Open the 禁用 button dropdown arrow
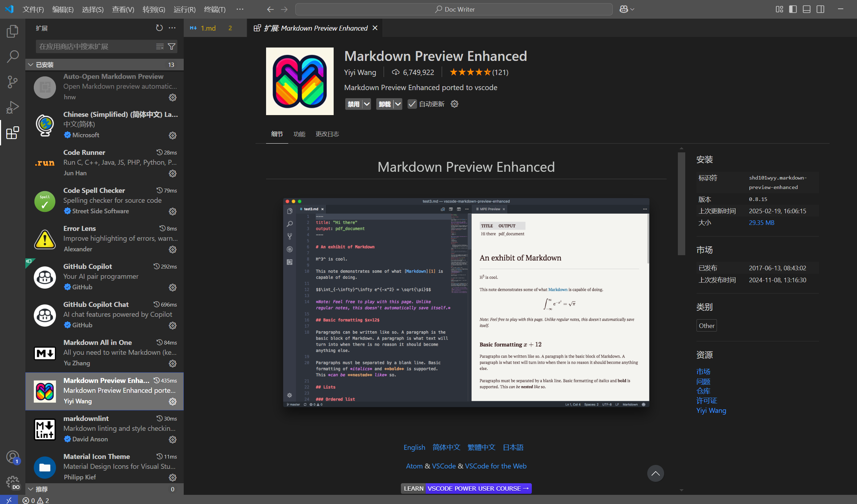The image size is (857, 504). (367, 104)
